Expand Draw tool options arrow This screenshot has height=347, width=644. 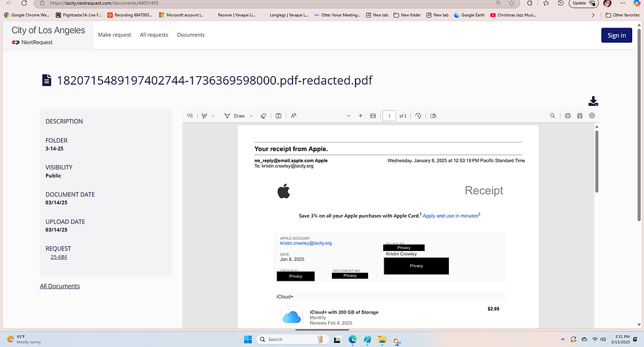251,116
